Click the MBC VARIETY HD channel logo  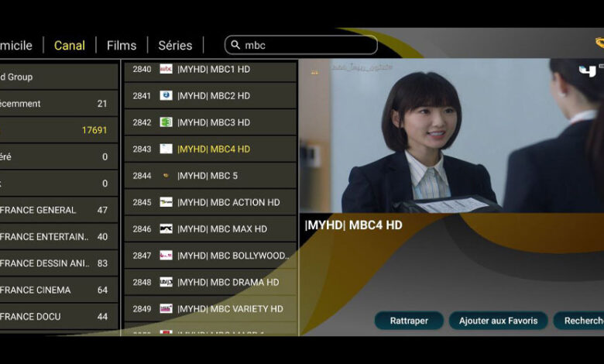coord(166,309)
